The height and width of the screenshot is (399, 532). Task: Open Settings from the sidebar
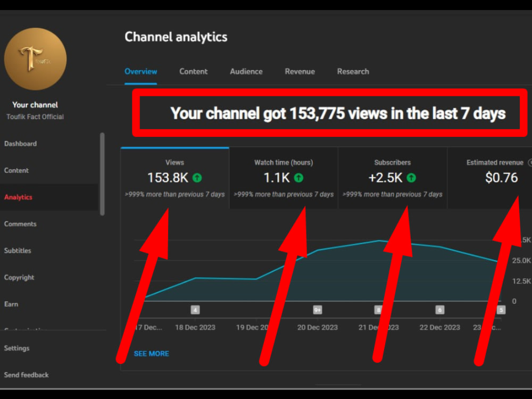pyautogui.click(x=16, y=348)
